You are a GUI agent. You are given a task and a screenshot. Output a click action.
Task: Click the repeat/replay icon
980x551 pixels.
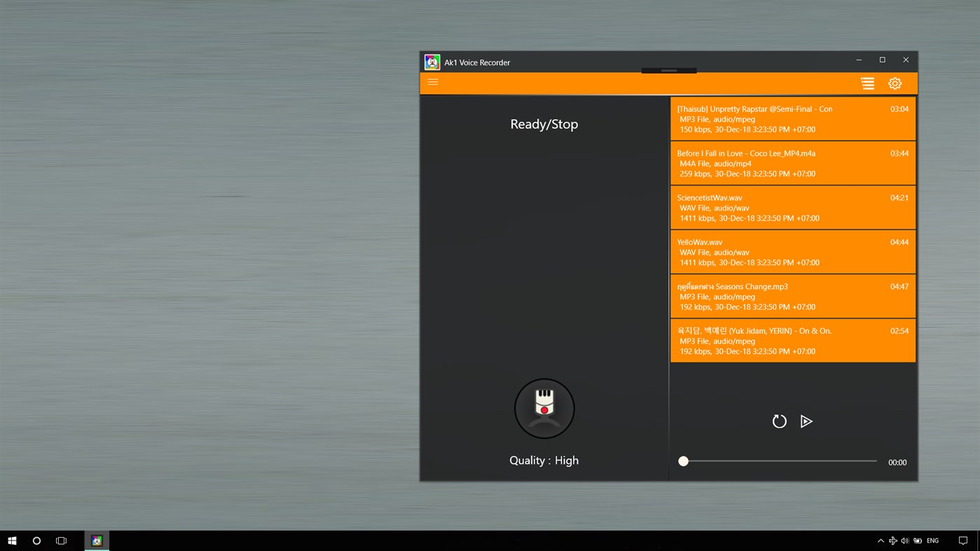click(x=779, y=421)
